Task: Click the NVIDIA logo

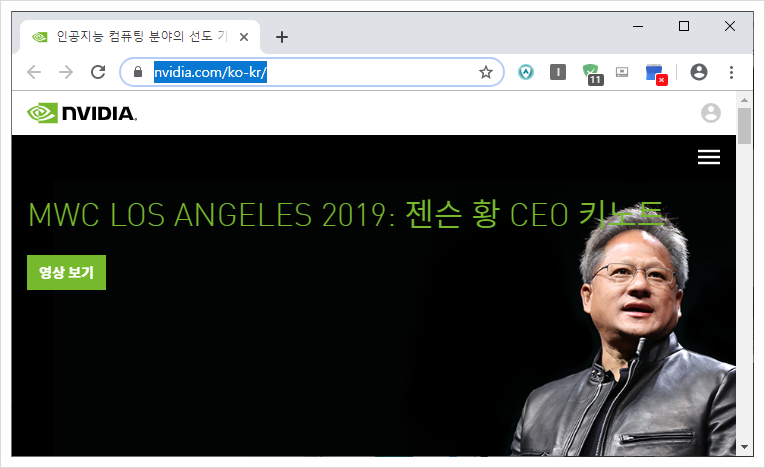Action: tap(82, 113)
